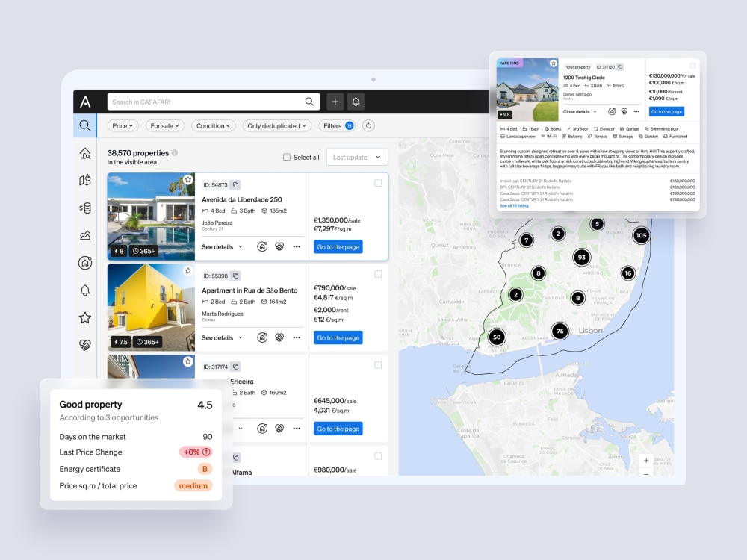Open notifications bell in top bar

coord(356,102)
